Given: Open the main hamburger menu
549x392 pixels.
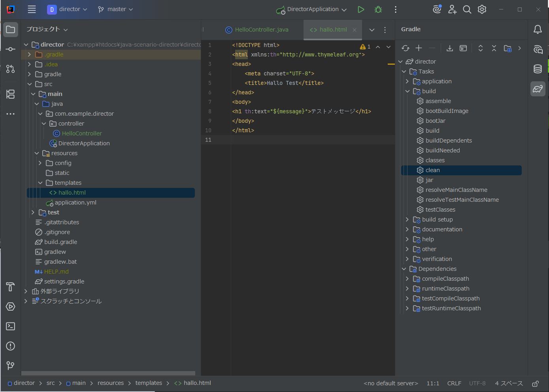Looking at the screenshot, I should (x=32, y=9).
